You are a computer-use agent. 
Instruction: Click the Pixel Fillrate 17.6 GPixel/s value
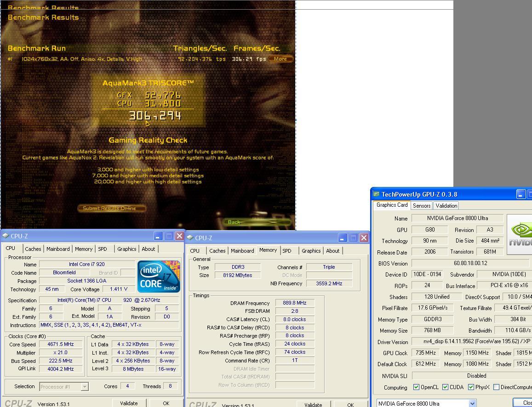(x=432, y=308)
